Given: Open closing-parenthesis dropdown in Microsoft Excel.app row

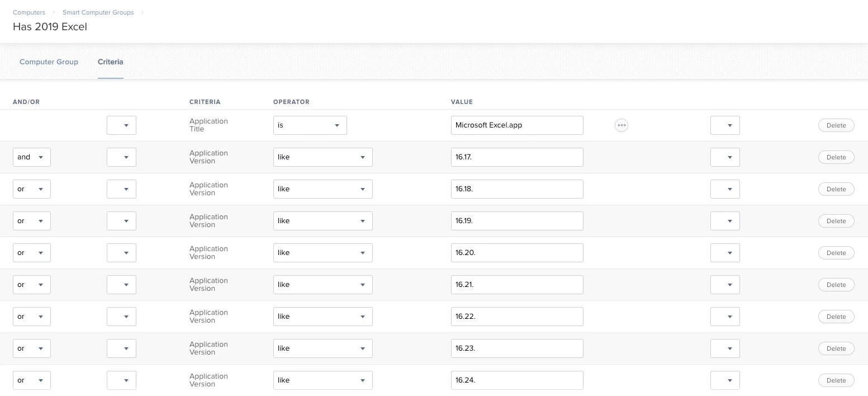Looking at the screenshot, I should pyautogui.click(x=725, y=125).
